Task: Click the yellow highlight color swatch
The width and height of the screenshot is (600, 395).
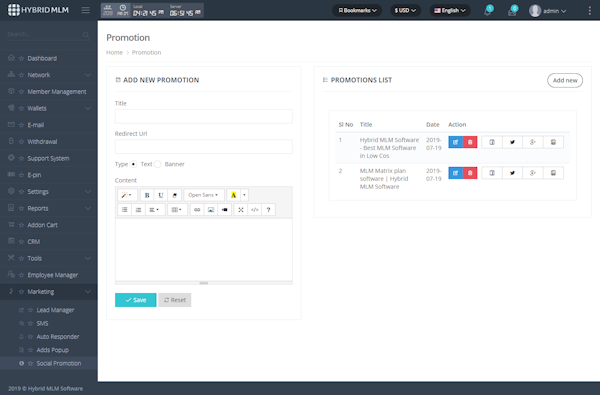Action: (233, 195)
